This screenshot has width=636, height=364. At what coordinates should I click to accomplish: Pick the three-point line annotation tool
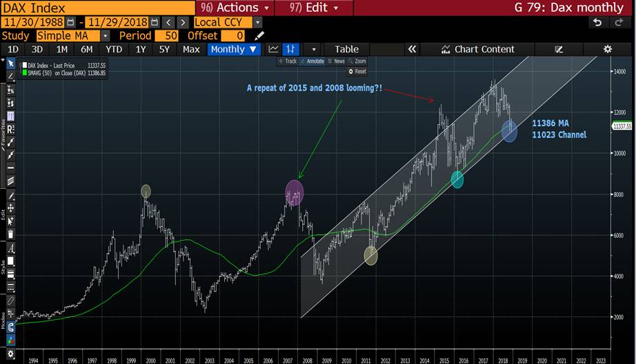click(10, 155)
